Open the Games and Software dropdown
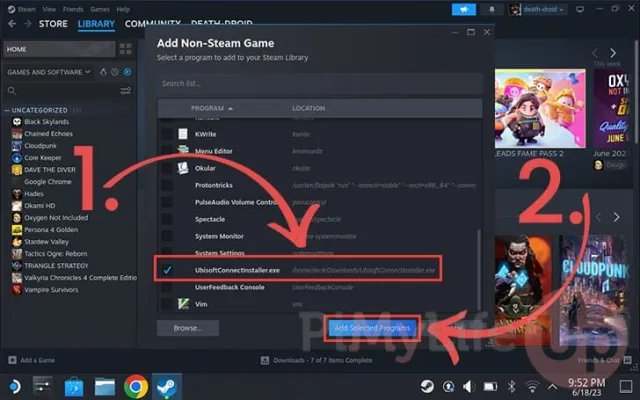640x400 pixels. click(x=49, y=72)
